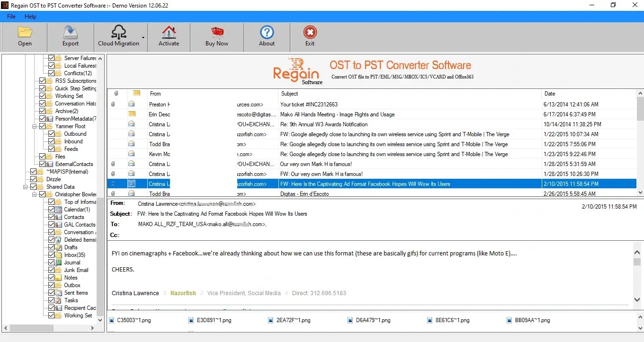This screenshot has width=644, height=342.
Task: Click the email list vertical scrollbar thumb
Action: [640, 110]
